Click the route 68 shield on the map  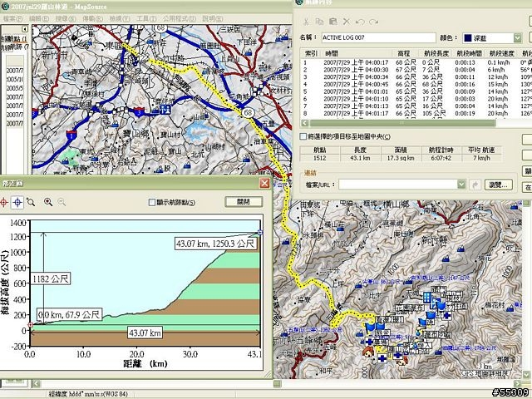(248, 112)
